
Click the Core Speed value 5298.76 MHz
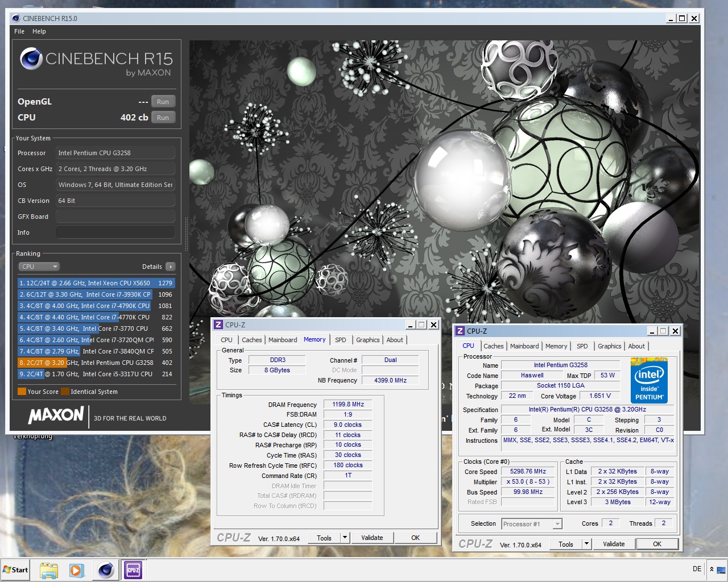tap(528, 471)
